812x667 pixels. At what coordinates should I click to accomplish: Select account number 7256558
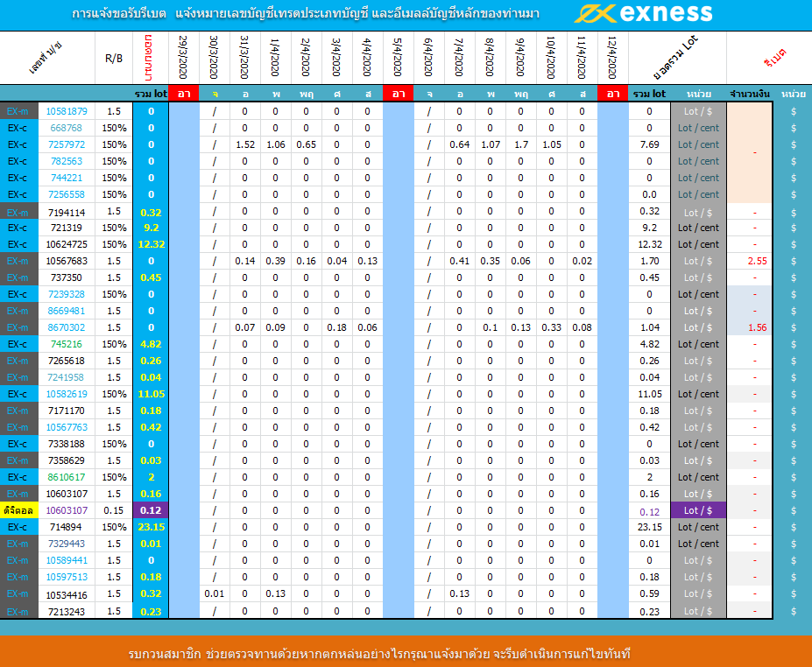(x=67, y=194)
